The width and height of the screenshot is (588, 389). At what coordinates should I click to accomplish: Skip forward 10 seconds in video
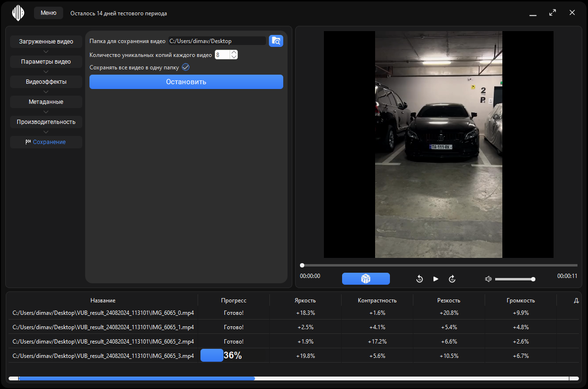pos(452,279)
